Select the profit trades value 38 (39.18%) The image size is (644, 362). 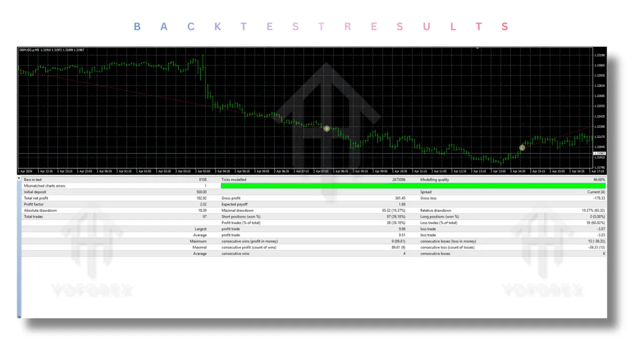click(396, 223)
